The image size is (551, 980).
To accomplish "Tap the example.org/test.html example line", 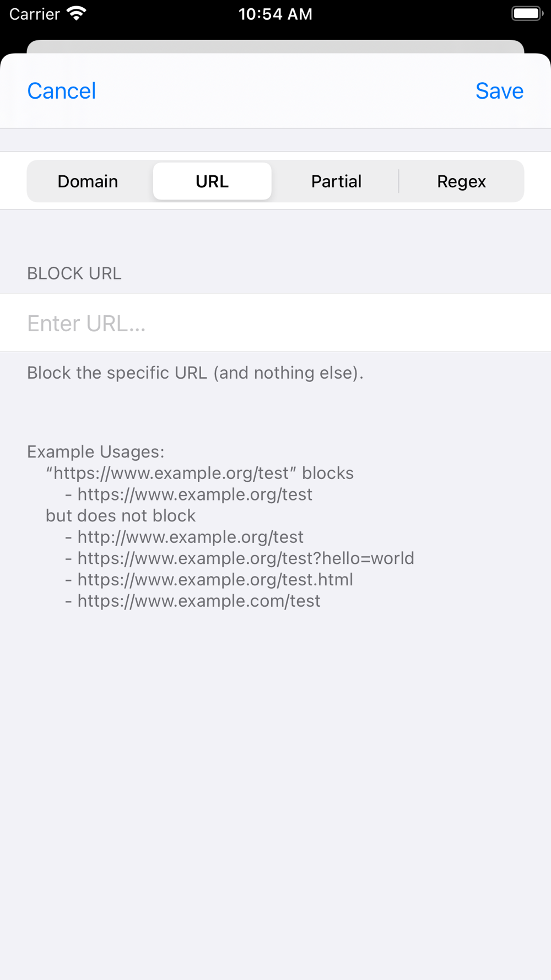I will pos(209,580).
